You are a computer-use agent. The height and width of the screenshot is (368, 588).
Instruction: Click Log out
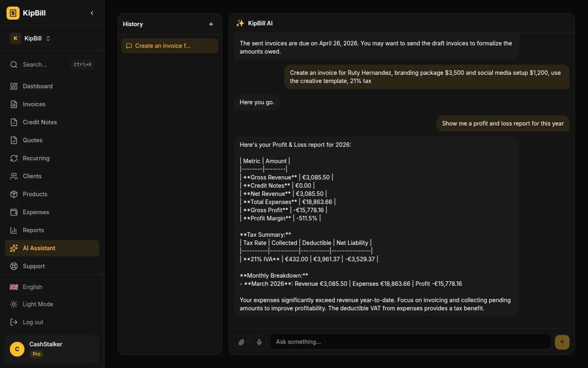click(33, 322)
